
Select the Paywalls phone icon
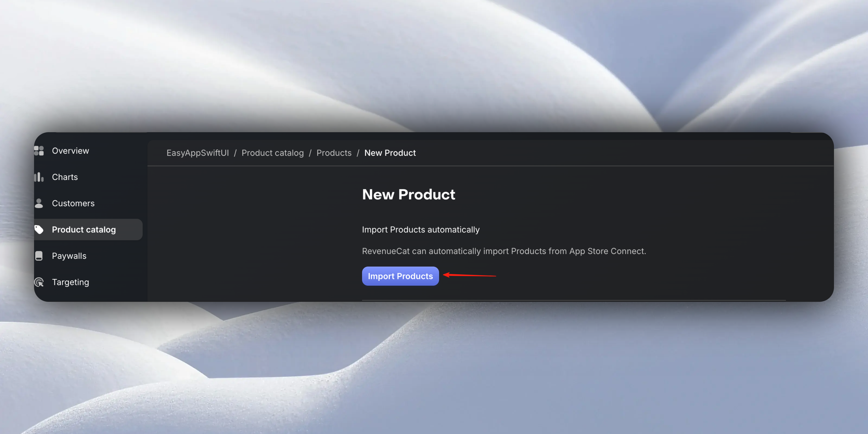[39, 256]
